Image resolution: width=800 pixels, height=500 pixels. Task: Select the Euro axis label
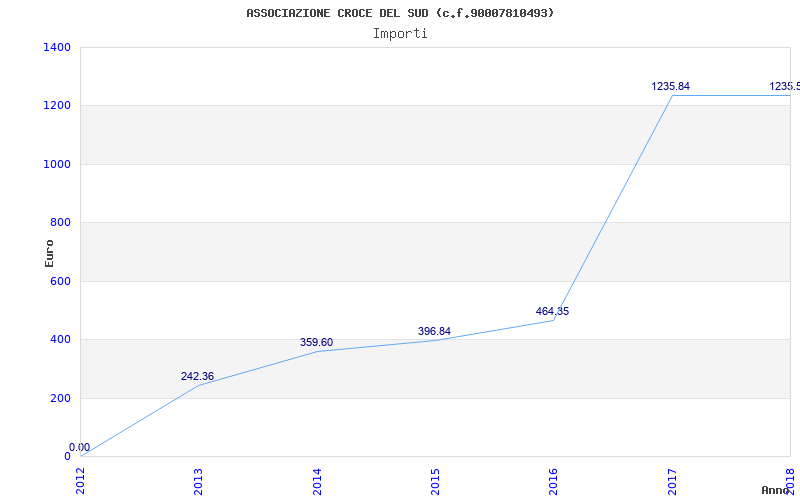(49, 253)
